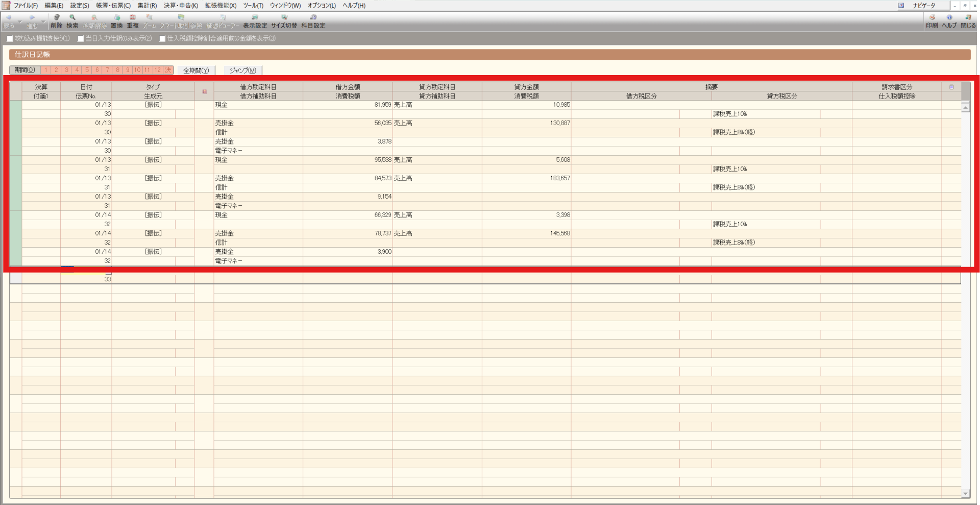Click the 重複 (duplicate) toolbar icon
This screenshot has width=980, height=505.
133,21
